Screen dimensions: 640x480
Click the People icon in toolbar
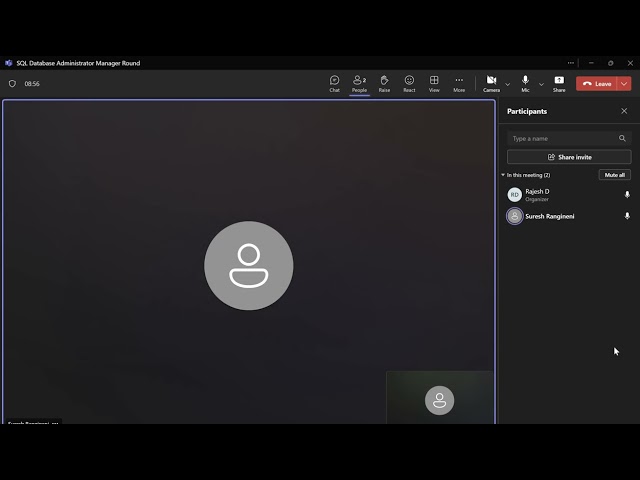[359, 83]
